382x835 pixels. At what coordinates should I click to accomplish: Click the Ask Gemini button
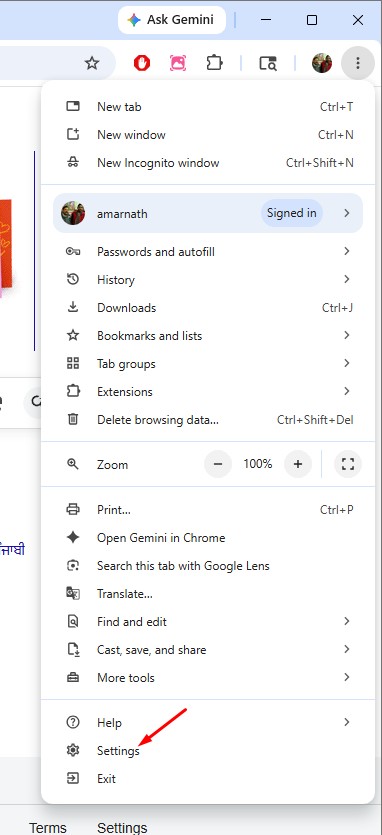point(172,20)
